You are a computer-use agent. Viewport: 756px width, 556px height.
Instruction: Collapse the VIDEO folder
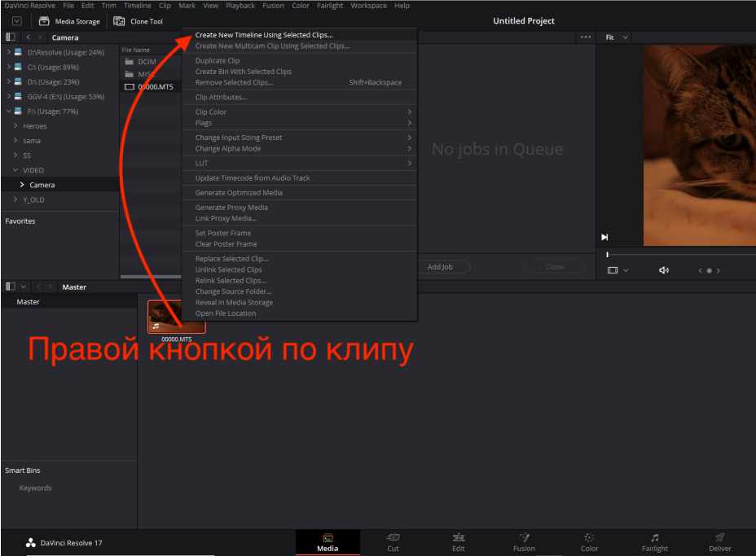click(x=15, y=170)
